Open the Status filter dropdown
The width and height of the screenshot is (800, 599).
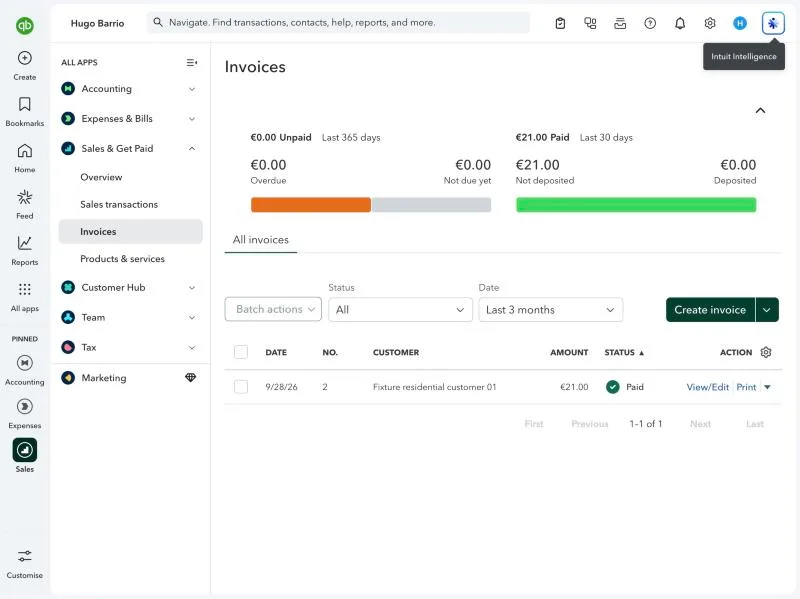[x=401, y=310]
